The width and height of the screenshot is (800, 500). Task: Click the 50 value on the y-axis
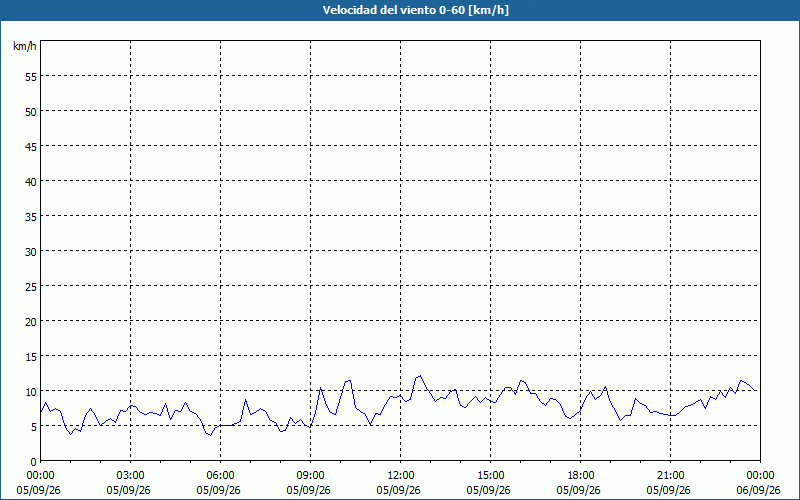(31, 112)
